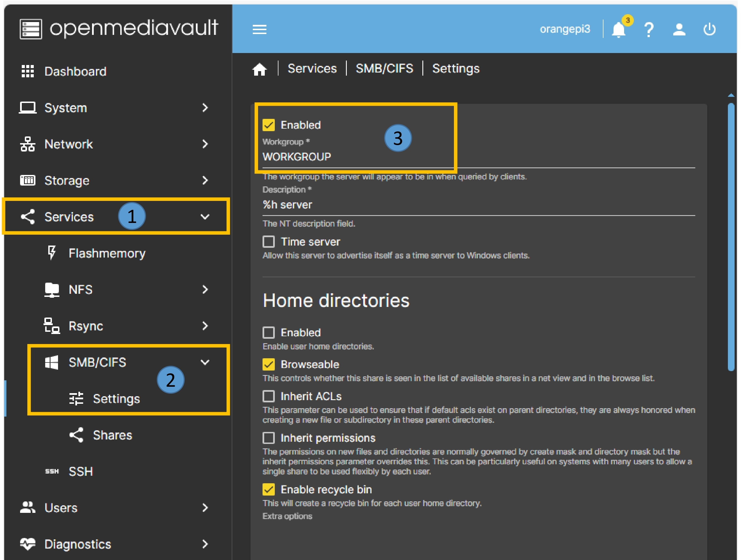Click the Flashmemory lightning icon

pyautogui.click(x=51, y=253)
